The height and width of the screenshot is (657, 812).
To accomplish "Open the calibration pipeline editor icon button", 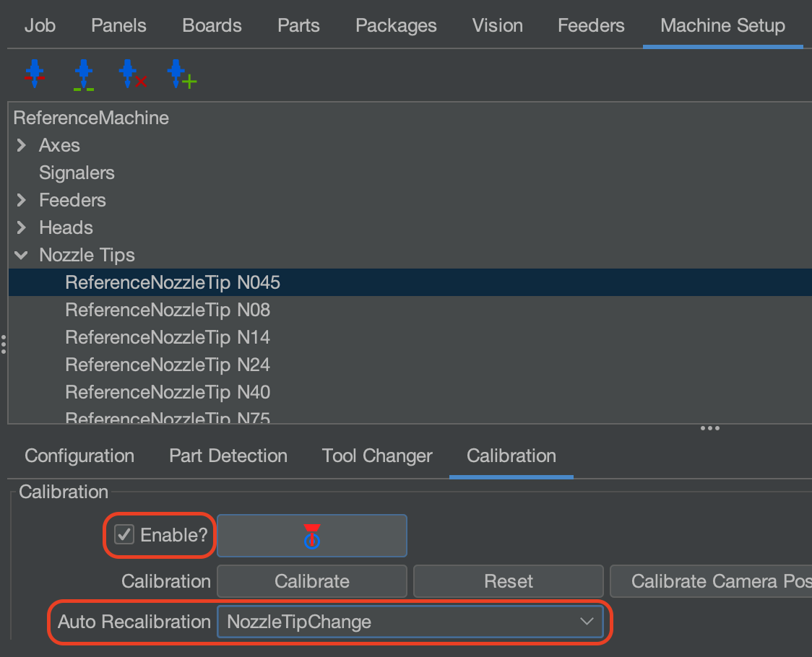I will pos(311,536).
